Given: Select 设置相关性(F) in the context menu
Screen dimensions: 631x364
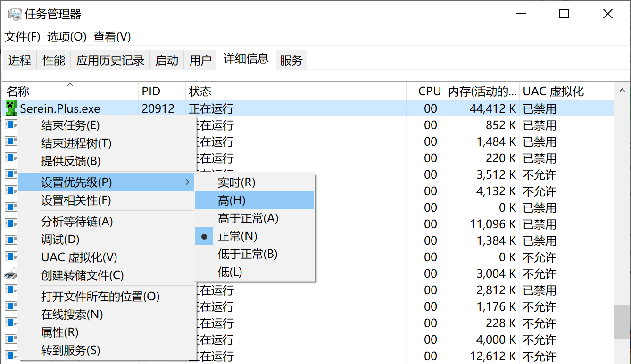Looking at the screenshot, I should coord(107,200).
